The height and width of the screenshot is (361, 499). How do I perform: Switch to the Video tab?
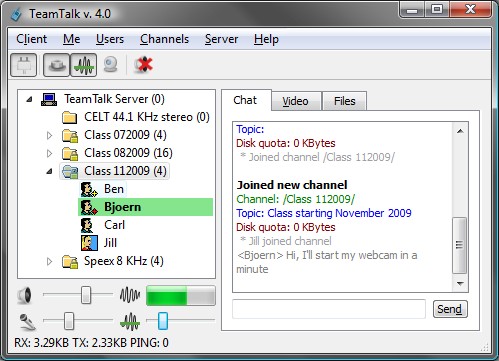pyautogui.click(x=296, y=101)
